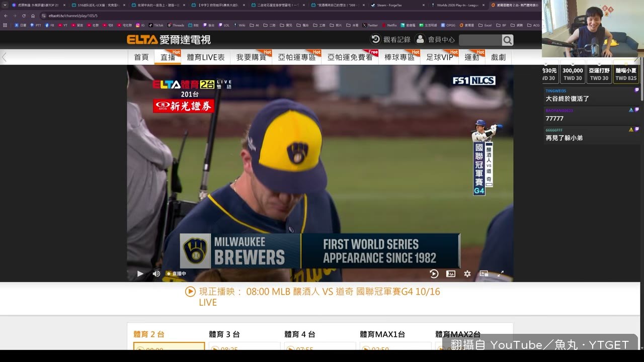Screen dimensions: 644x362
Task: Switch to the Worlds 2026 Play-In browser tab
Action: (458, 5)
